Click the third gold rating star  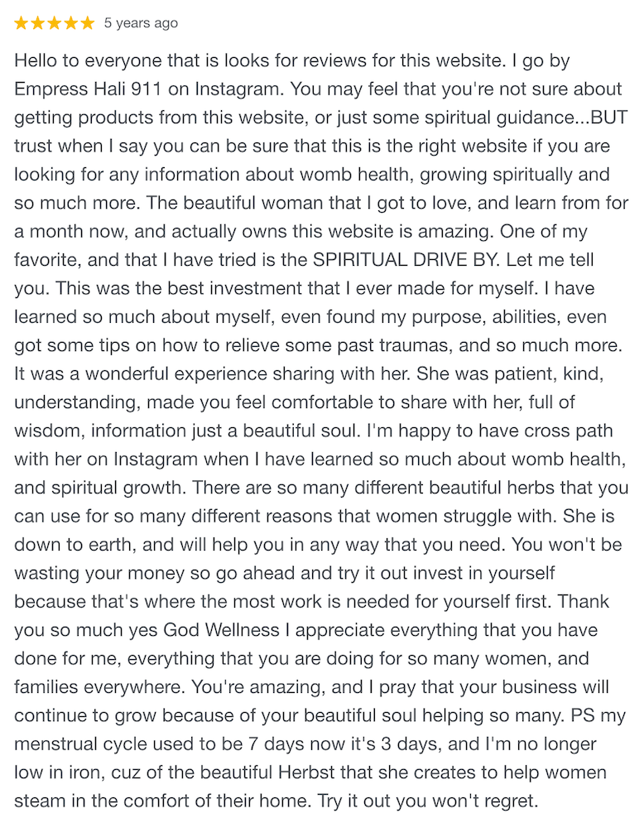pos(55,23)
